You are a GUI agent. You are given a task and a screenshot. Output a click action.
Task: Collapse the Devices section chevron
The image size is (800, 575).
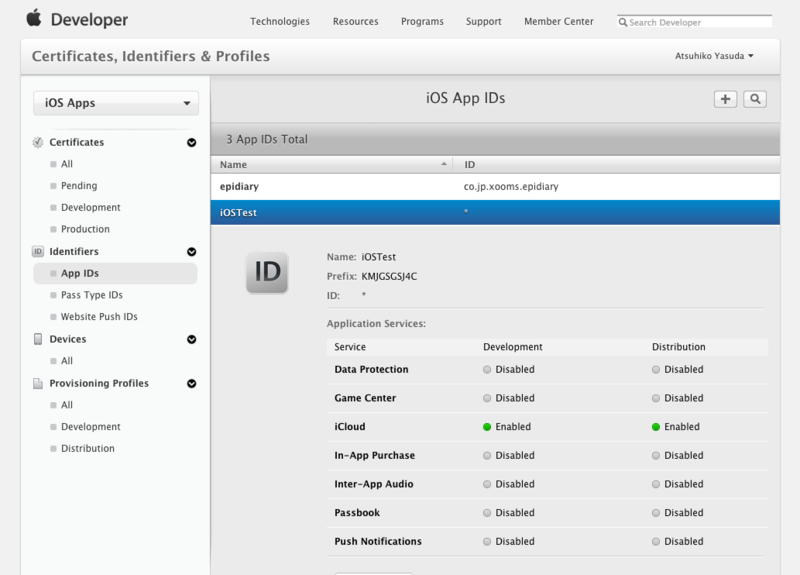click(191, 339)
